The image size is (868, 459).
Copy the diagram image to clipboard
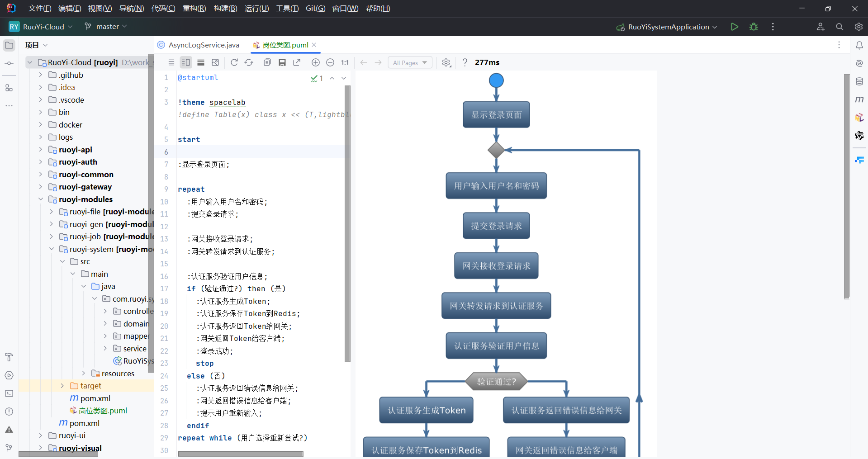(x=267, y=62)
